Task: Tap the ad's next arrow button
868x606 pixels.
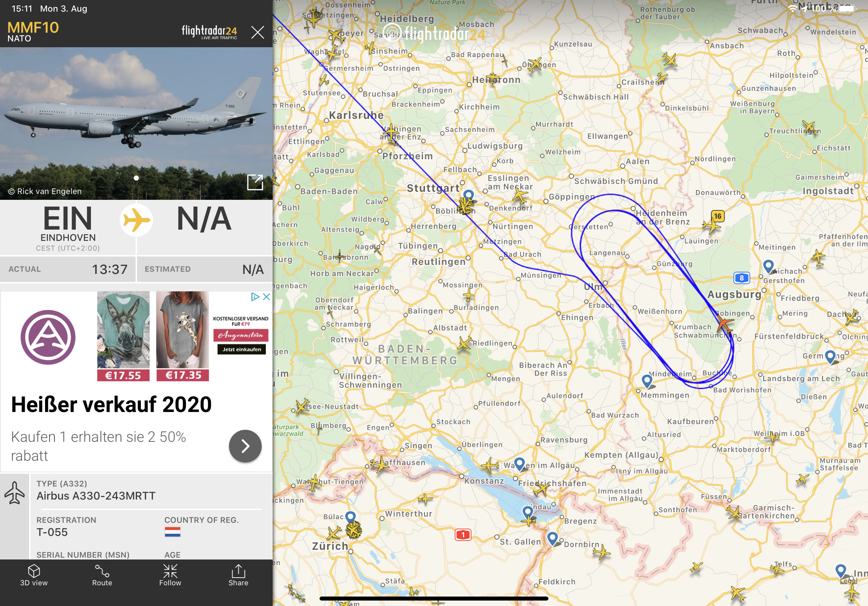Action: [245, 446]
